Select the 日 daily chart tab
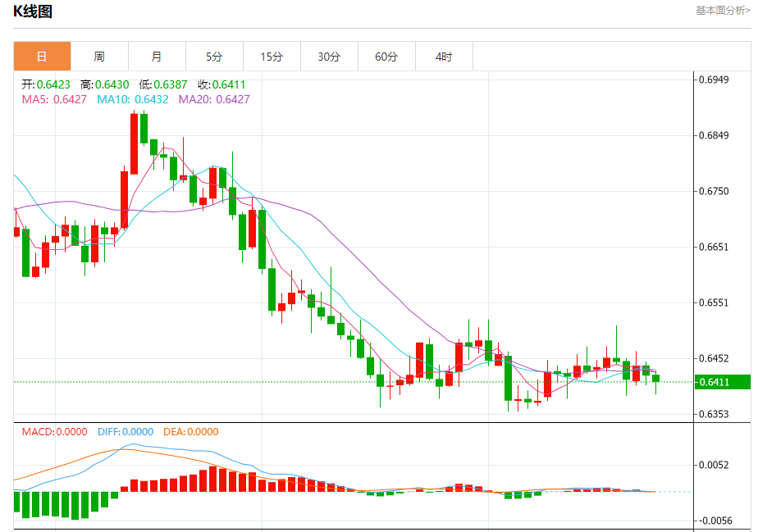 (42, 57)
